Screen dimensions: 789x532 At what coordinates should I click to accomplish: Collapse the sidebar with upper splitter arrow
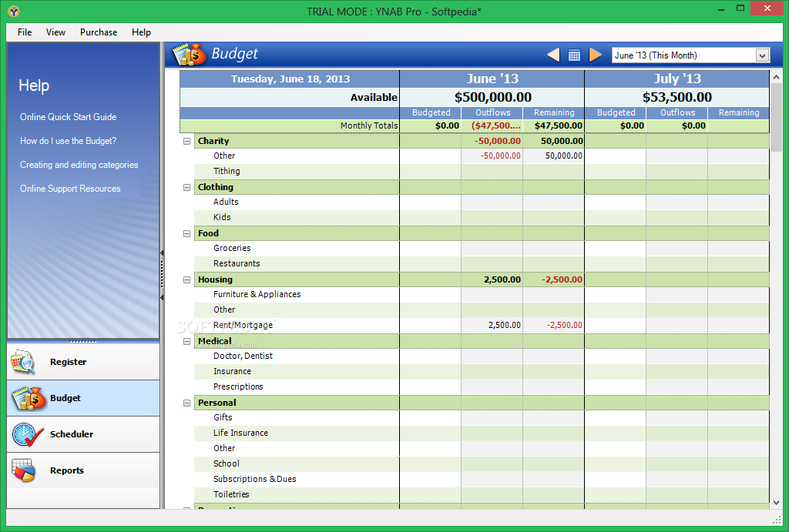click(162, 253)
